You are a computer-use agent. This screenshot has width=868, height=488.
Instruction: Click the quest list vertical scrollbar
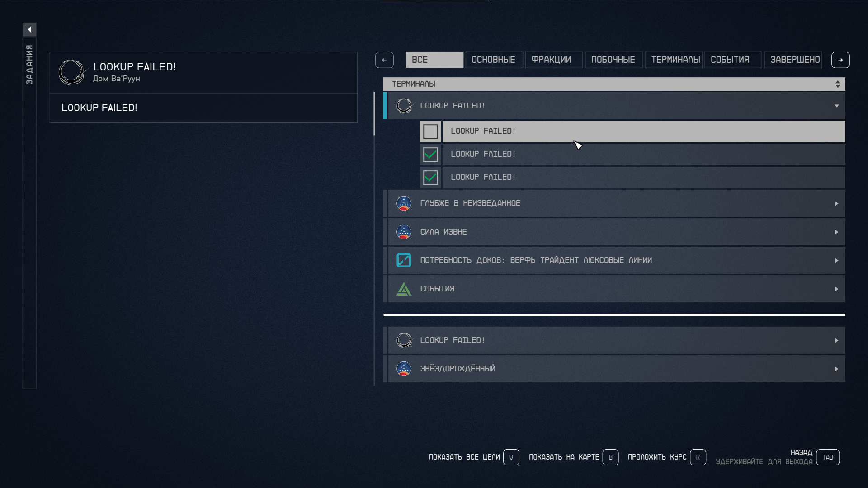click(374, 114)
